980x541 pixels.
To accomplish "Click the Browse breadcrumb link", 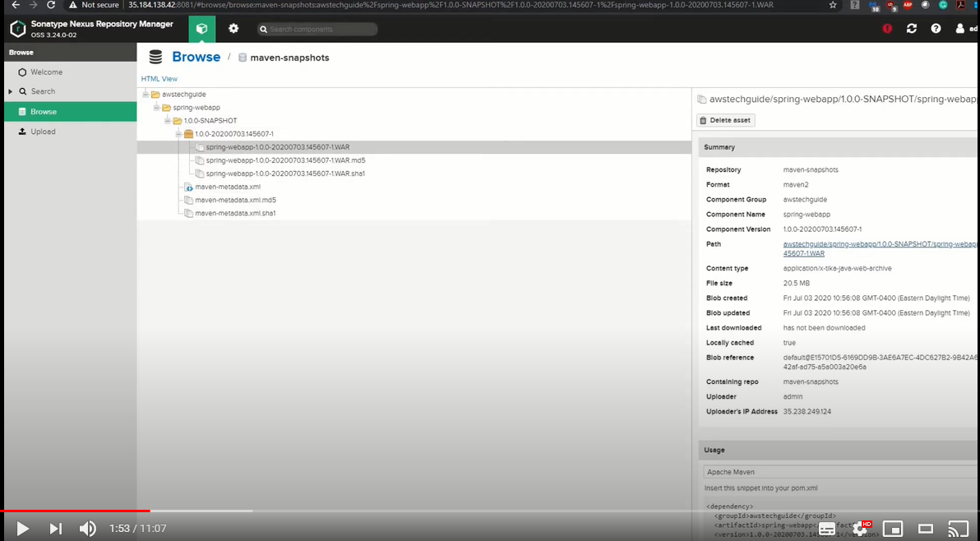I will click(196, 57).
